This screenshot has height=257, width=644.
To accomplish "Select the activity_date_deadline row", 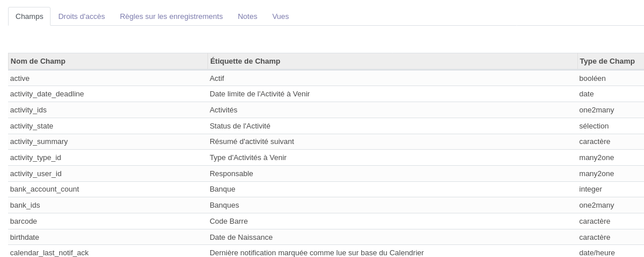I will tap(47, 94).
